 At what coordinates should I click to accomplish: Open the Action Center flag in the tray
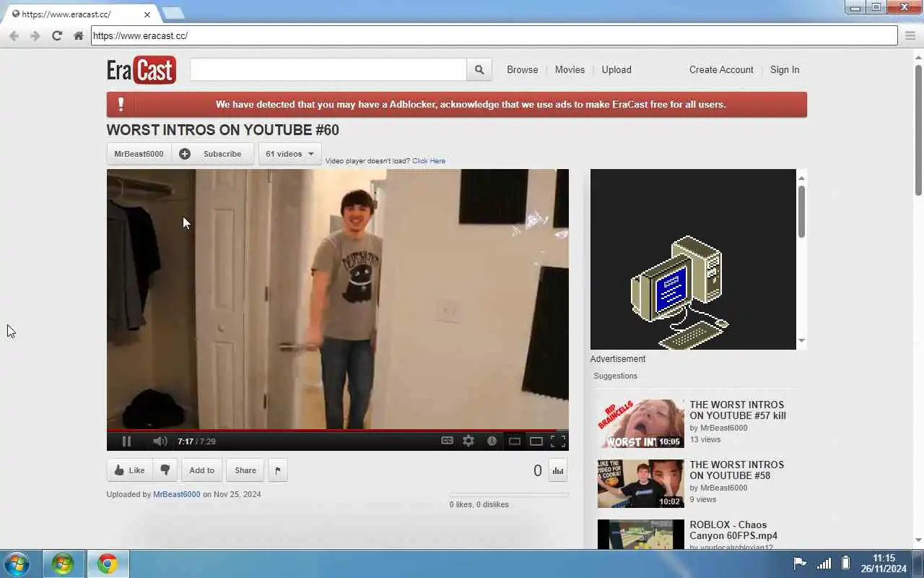click(800, 564)
